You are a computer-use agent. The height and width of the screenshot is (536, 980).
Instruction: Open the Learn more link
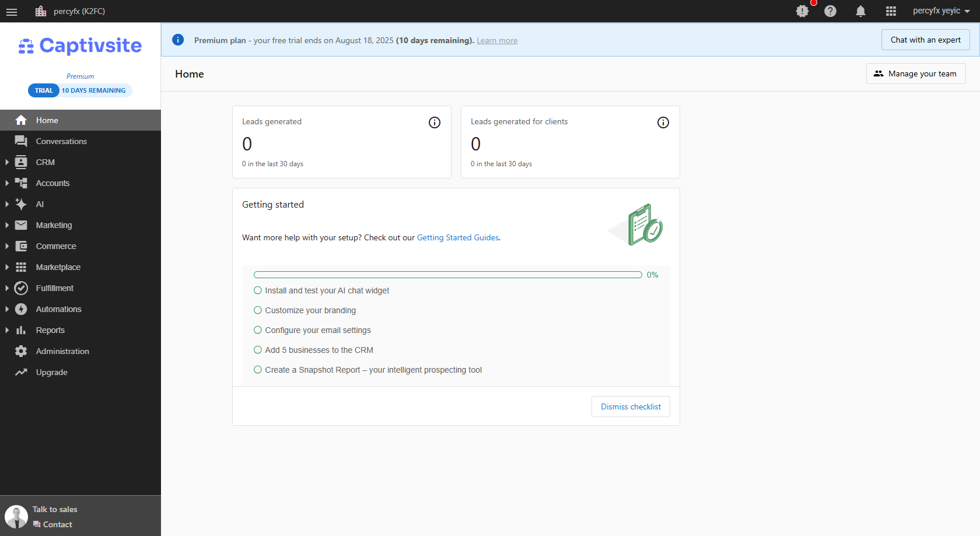tap(497, 40)
